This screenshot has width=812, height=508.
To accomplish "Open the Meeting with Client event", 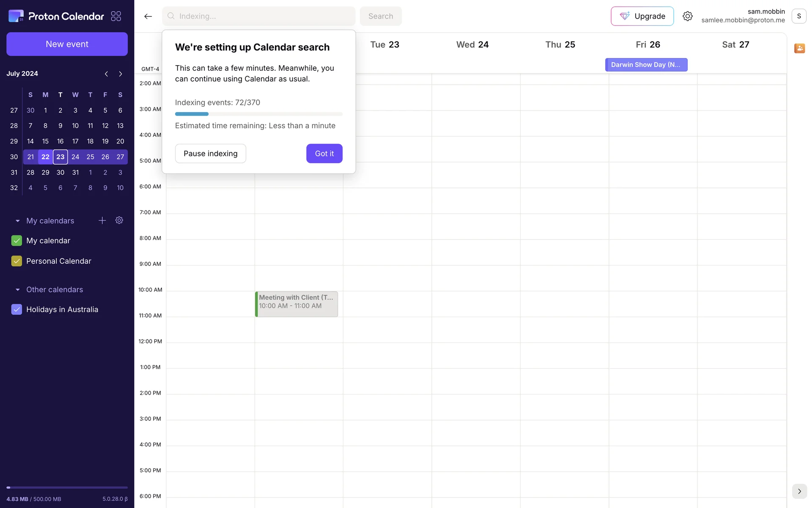I will (296, 304).
